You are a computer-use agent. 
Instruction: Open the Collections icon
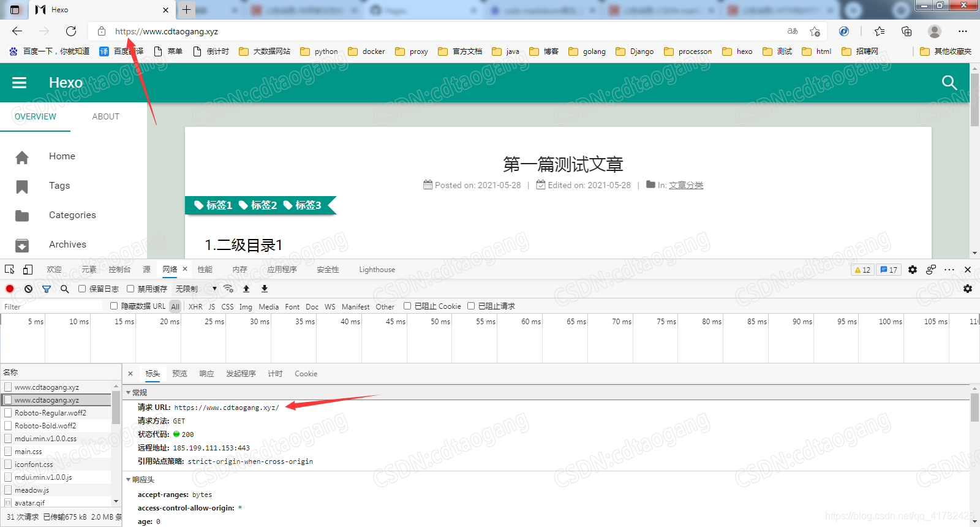(x=907, y=31)
